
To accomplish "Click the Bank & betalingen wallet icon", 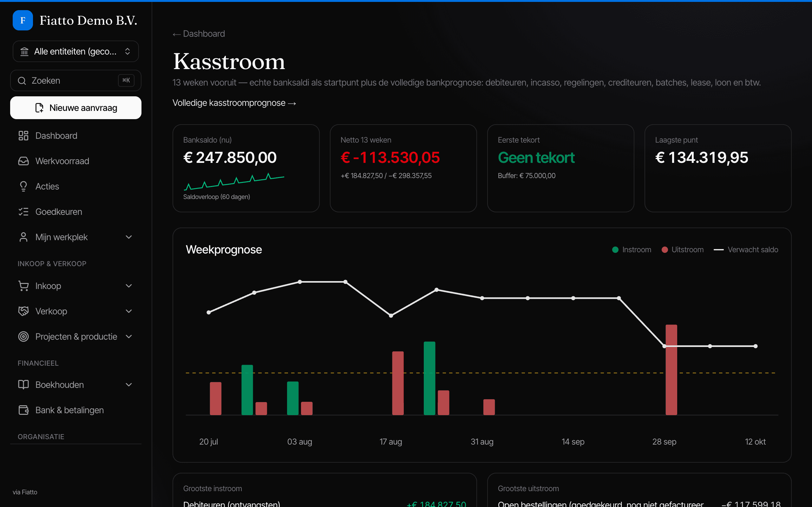I will pyautogui.click(x=23, y=410).
